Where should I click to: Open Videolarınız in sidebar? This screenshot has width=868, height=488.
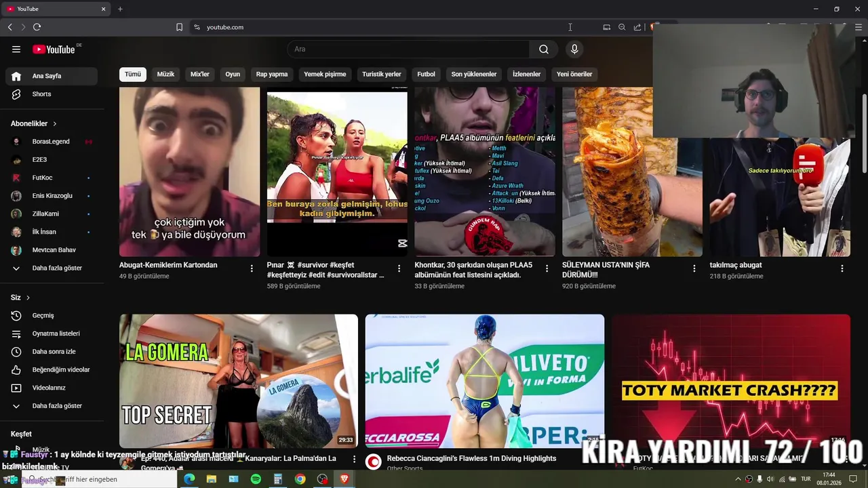(x=52, y=388)
